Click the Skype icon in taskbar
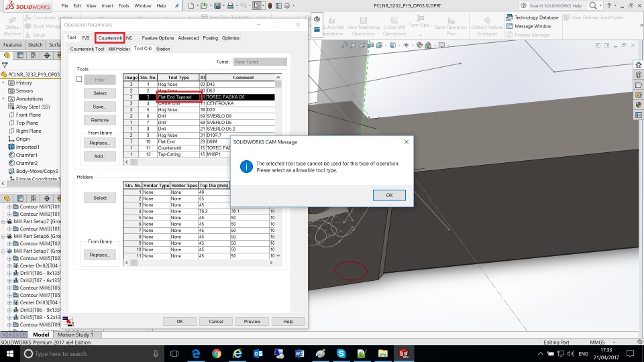The width and height of the screenshot is (644, 362). pos(341,353)
